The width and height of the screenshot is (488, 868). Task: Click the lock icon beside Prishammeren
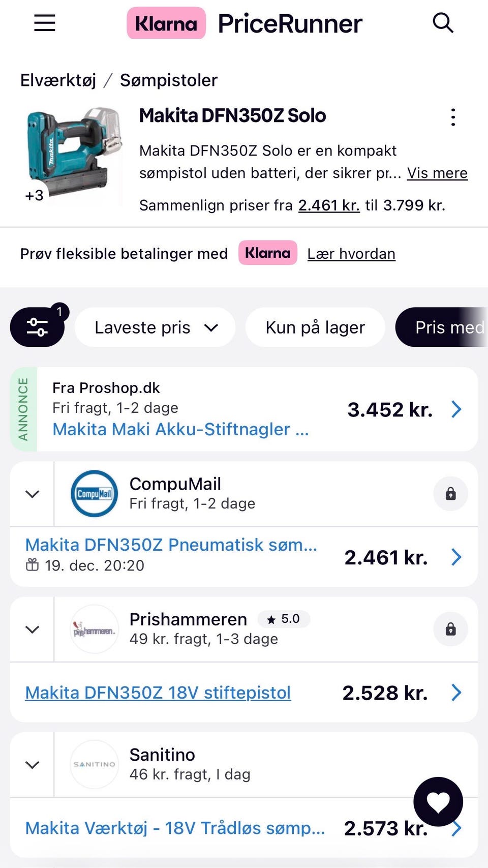450,630
